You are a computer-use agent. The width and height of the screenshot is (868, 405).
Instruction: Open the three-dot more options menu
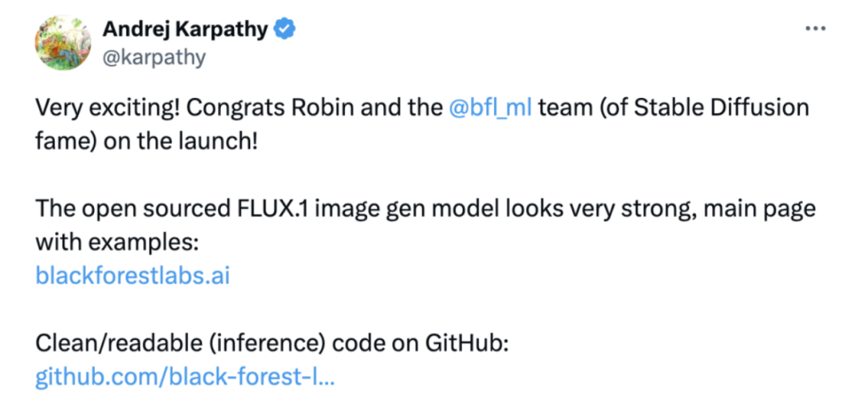tap(816, 28)
